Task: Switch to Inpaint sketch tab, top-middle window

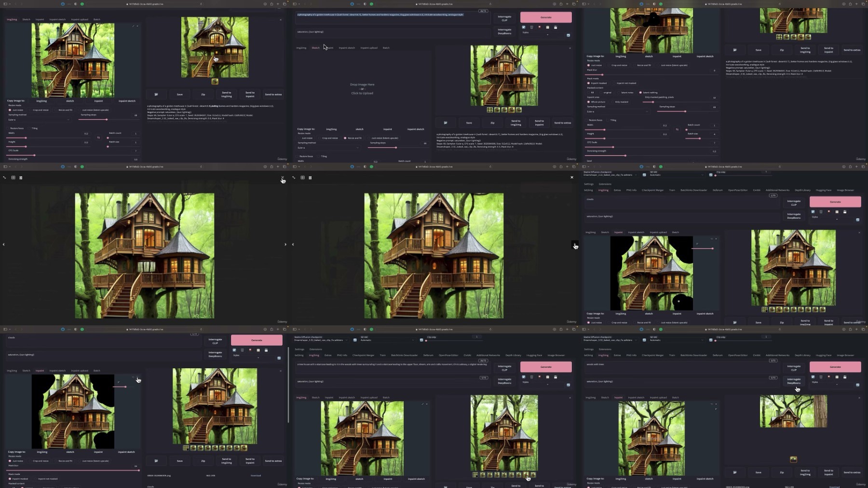Action: (x=347, y=48)
